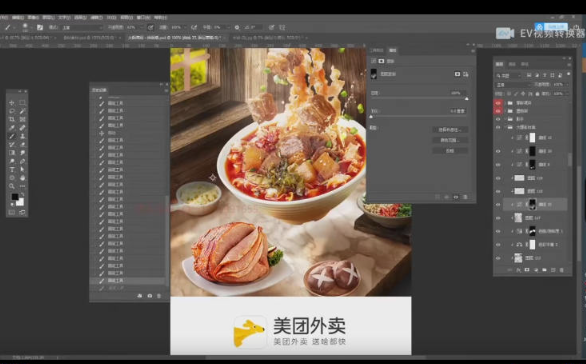Select the Brush tool in toolbox

coord(12,136)
